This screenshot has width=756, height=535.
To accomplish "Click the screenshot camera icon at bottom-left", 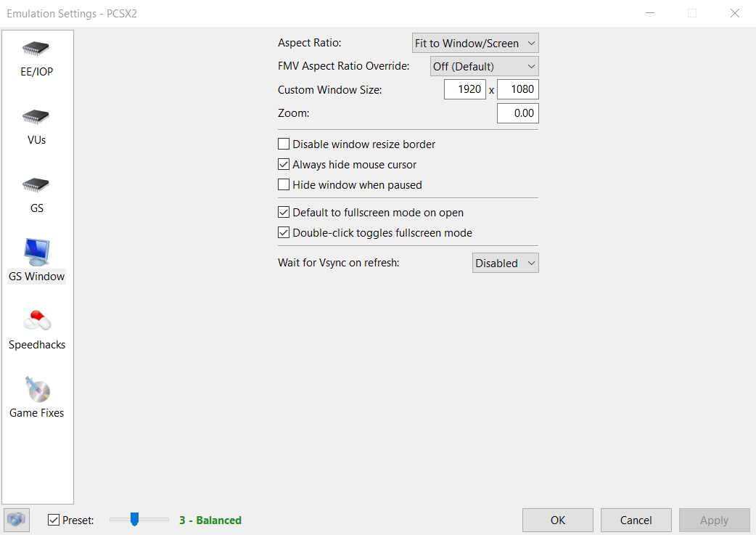I will tap(17, 520).
